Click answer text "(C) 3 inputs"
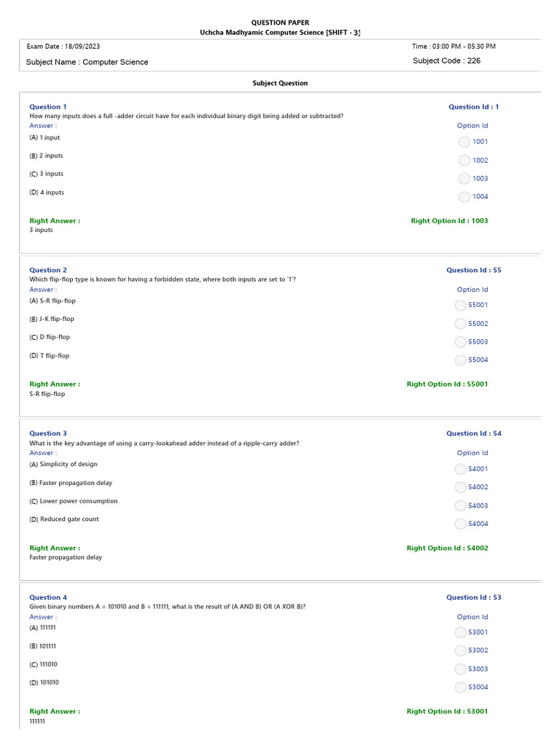Image resolution: width=560 pixels, height=747 pixels. tap(46, 174)
